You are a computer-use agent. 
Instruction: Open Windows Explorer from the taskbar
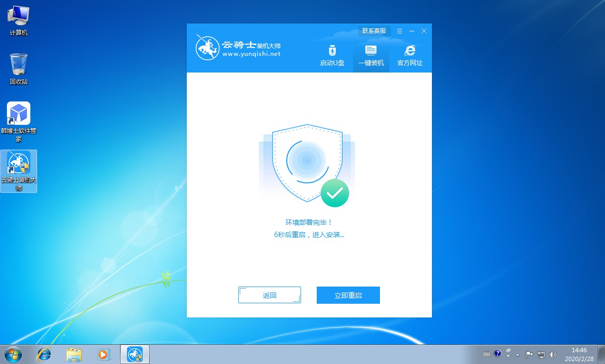point(74,354)
